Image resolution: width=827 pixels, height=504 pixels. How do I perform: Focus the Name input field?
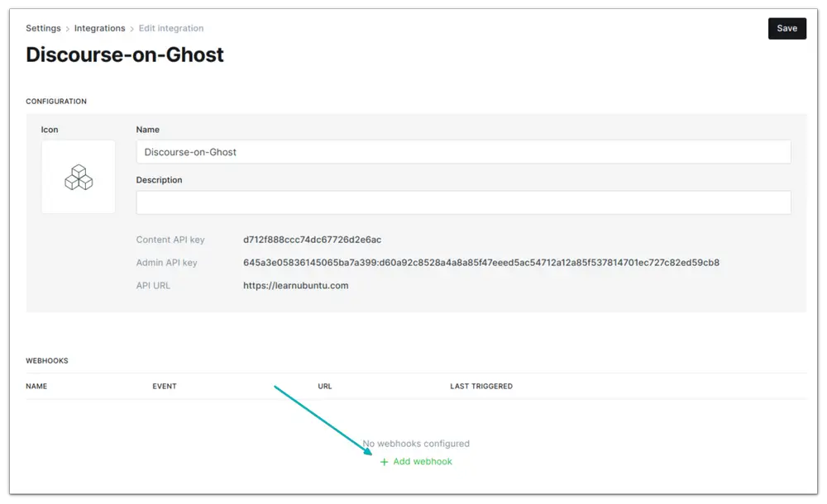(x=463, y=152)
